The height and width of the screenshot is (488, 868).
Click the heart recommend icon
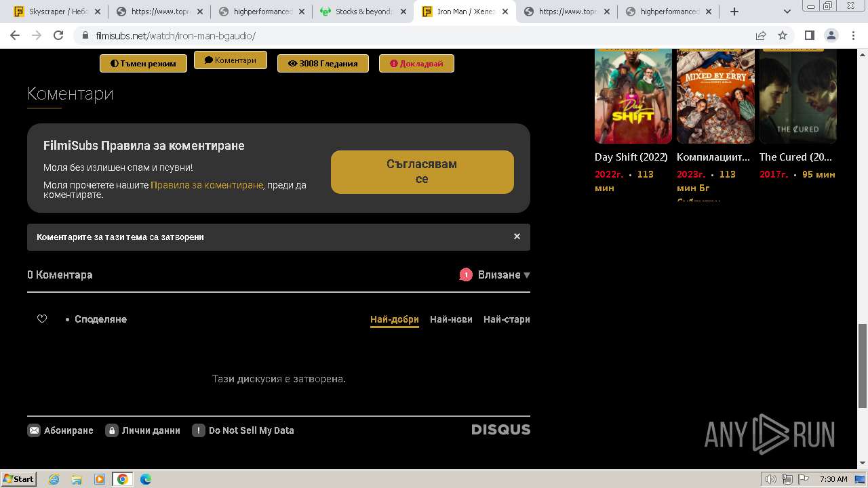[x=42, y=319]
